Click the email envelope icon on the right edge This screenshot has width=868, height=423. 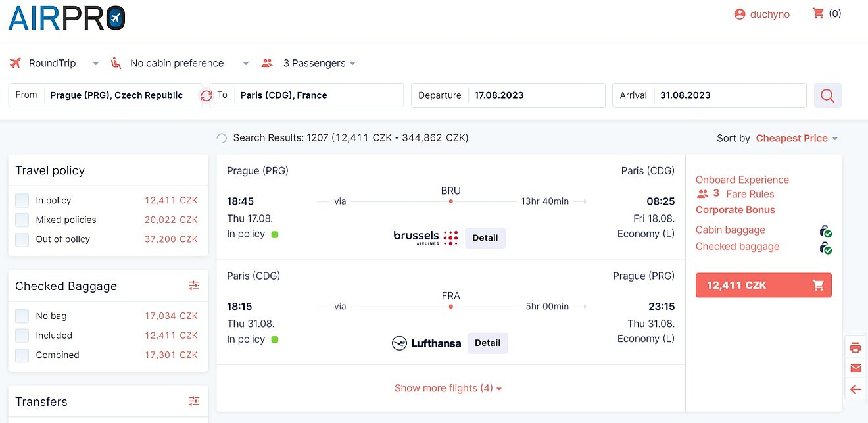855,368
